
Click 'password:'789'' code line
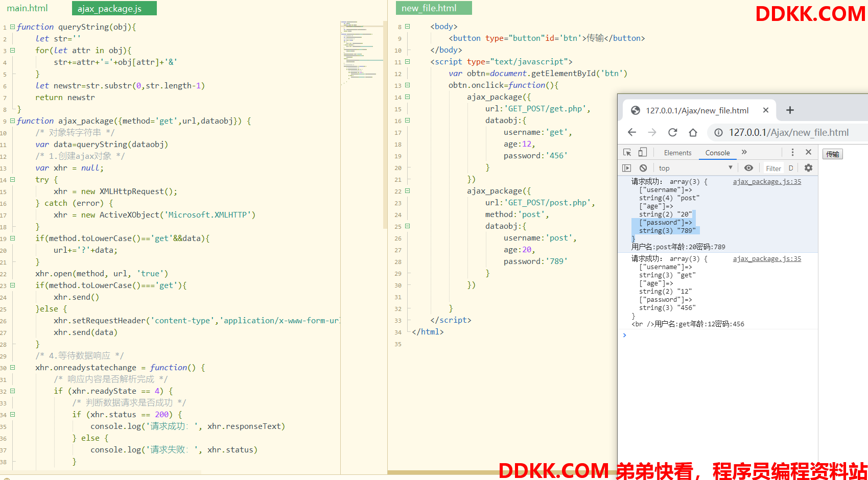(535, 261)
